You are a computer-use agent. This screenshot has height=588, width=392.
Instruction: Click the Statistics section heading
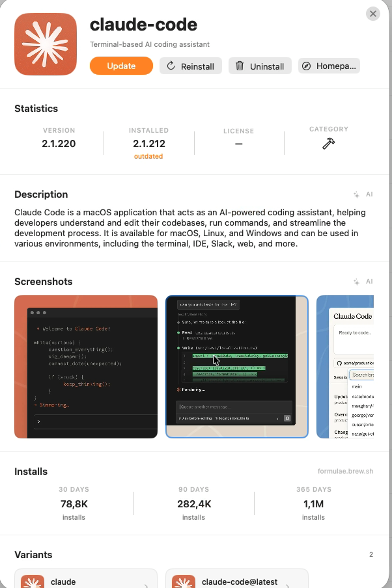[x=36, y=109]
